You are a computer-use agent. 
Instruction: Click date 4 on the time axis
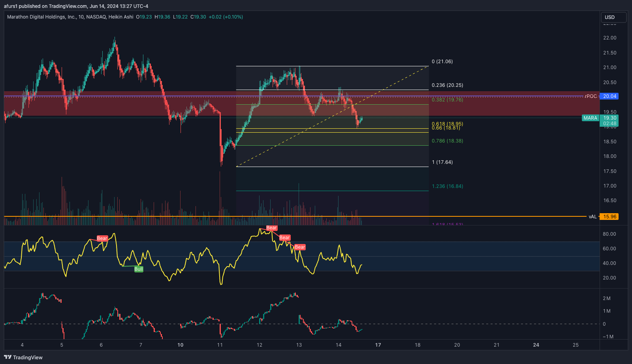coord(22,345)
